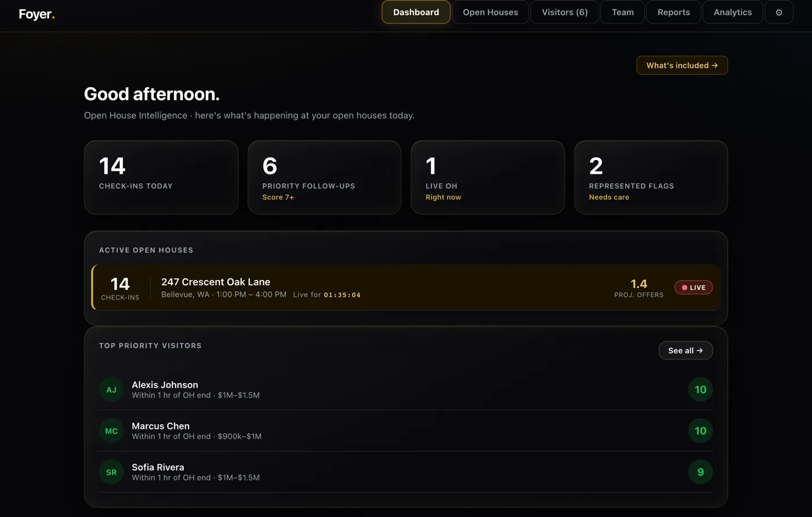Click the Foyer logo
The height and width of the screenshot is (517, 812).
coord(37,14)
